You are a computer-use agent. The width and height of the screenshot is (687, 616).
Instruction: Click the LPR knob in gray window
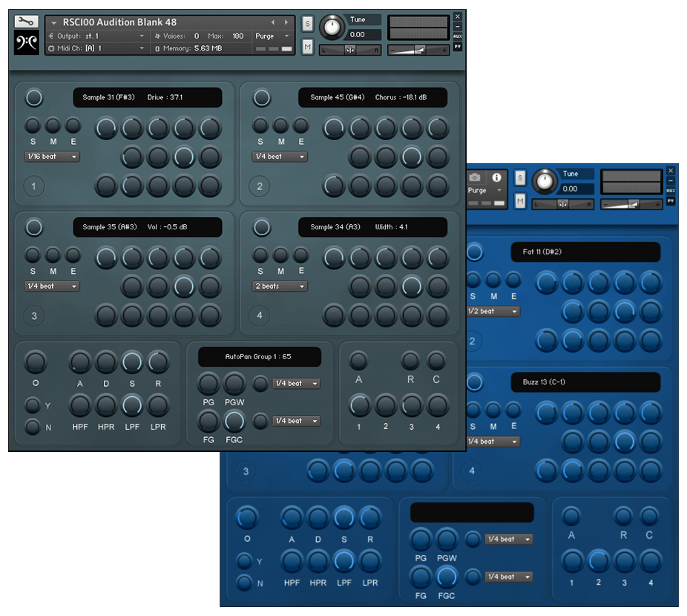(158, 405)
